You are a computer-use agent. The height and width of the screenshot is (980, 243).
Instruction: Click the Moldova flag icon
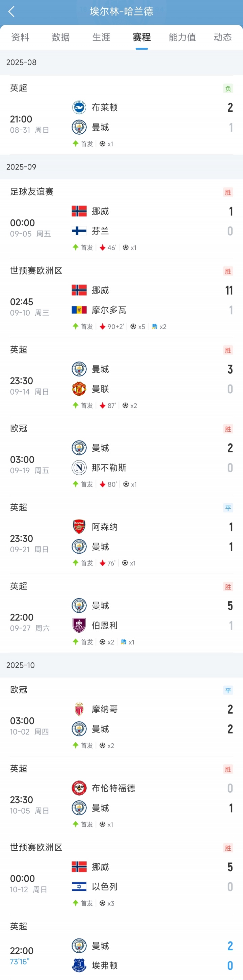(79, 310)
